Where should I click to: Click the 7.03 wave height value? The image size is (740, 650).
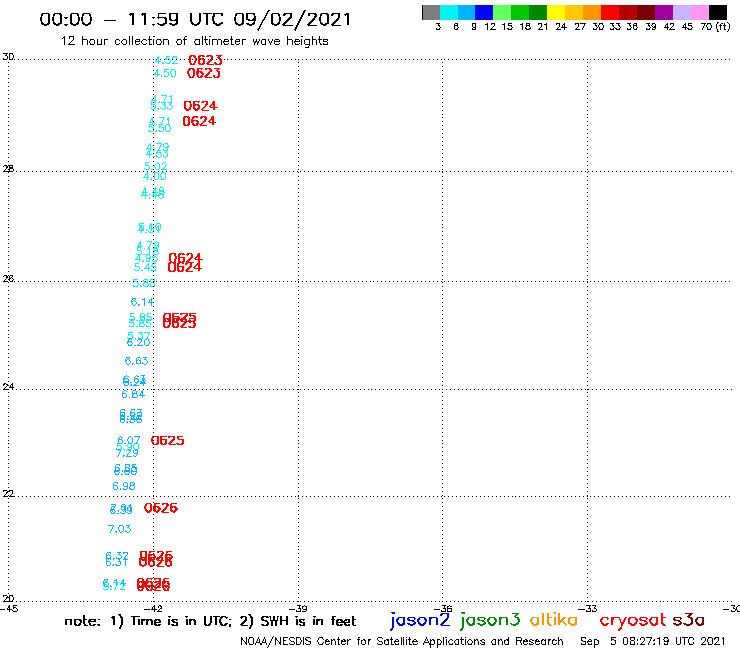119,529
